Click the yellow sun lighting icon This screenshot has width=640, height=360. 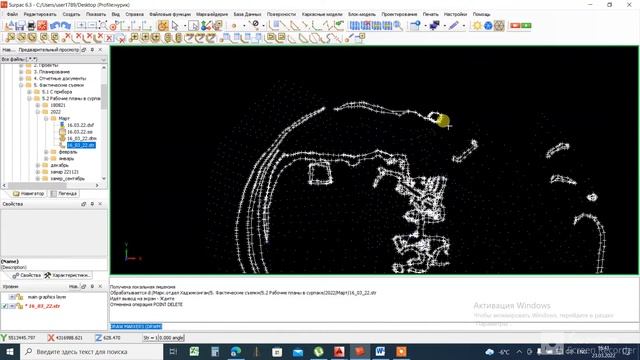click(x=477, y=26)
